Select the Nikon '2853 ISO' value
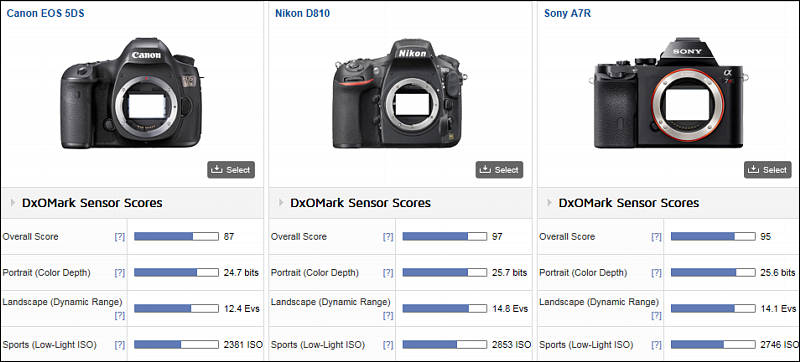Screen dimensions: 800x362 (512, 345)
